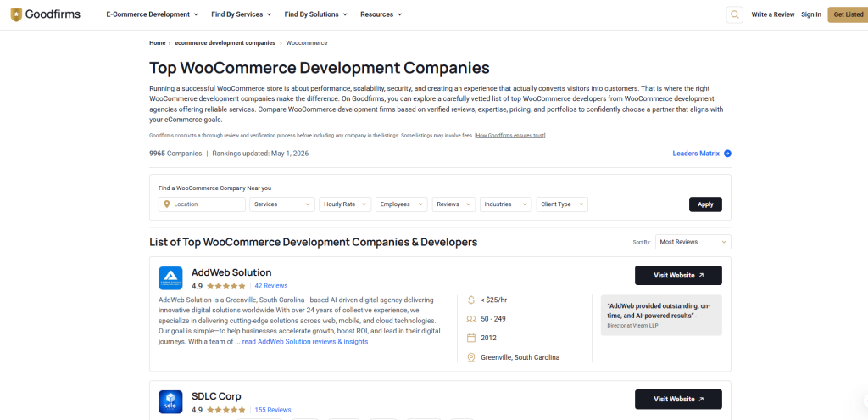Open the Client Type filter dropdown
This screenshot has width=868, height=420.
562,204
